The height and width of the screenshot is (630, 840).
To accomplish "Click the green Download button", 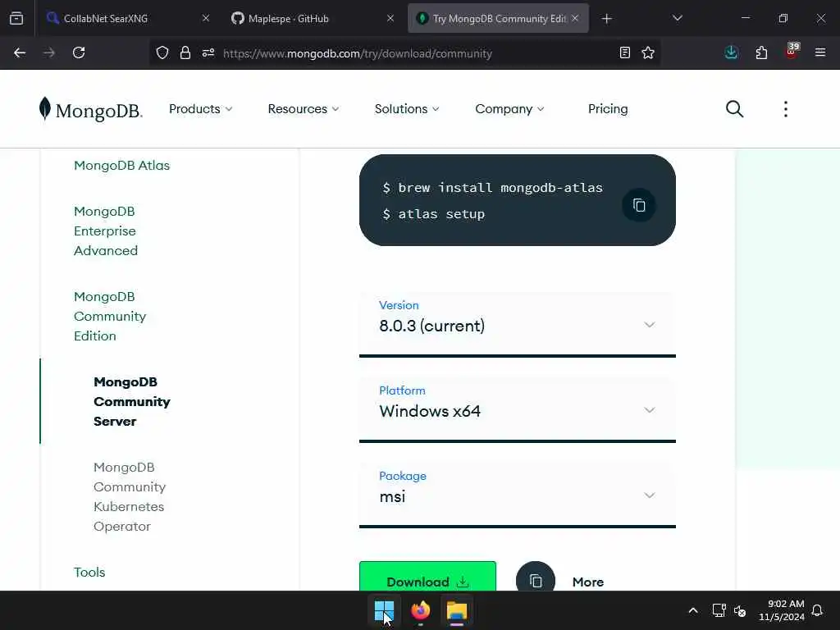I will (427, 578).
